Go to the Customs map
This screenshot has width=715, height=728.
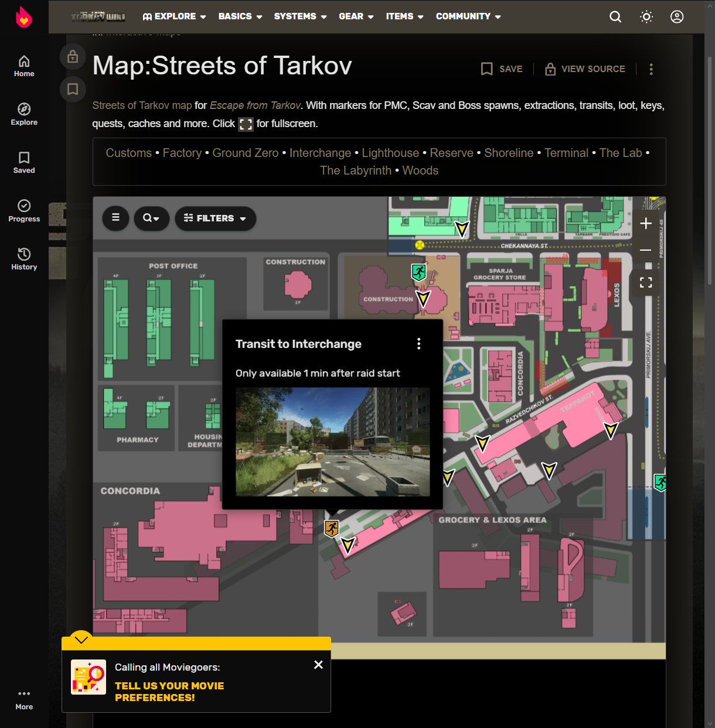(128, 153)
